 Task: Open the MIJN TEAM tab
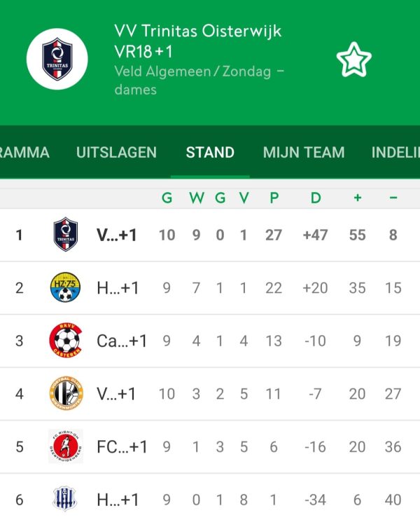pos(304,153)
